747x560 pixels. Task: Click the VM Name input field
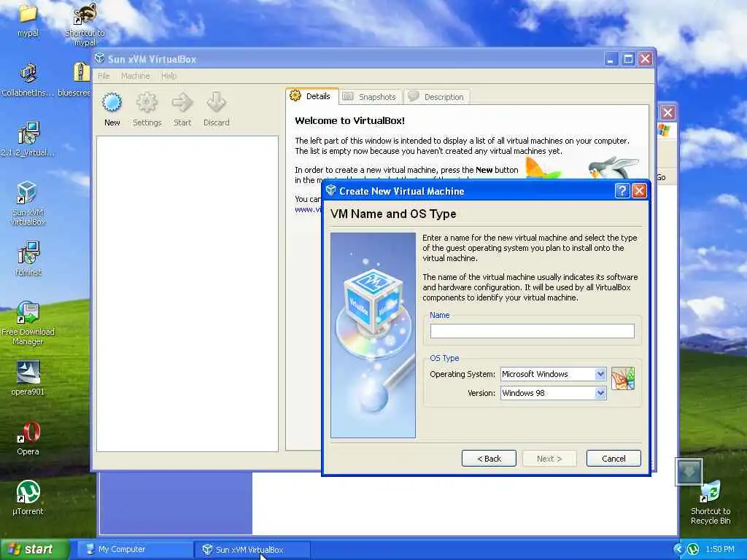pyautogui.click(x=532, y=331)
